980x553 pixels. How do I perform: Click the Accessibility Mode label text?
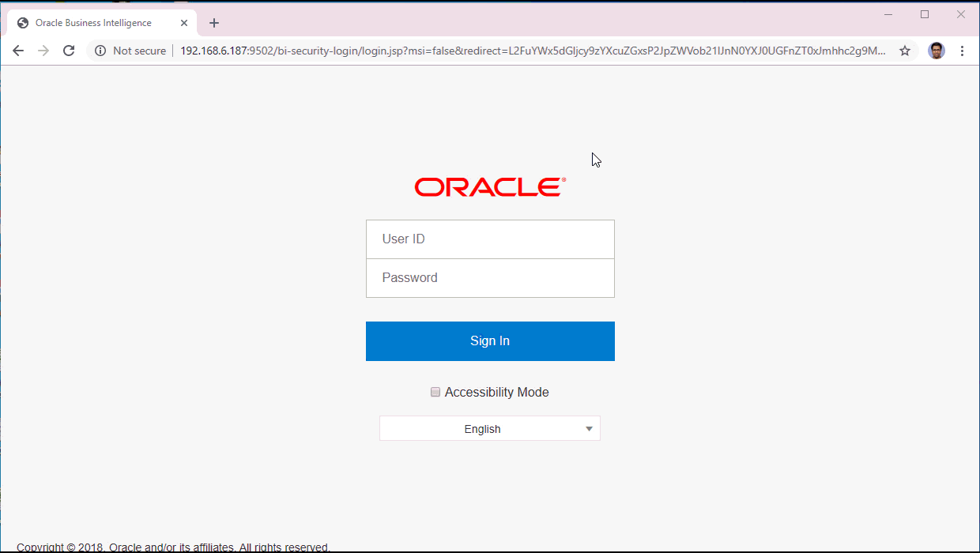pos(496,392)
